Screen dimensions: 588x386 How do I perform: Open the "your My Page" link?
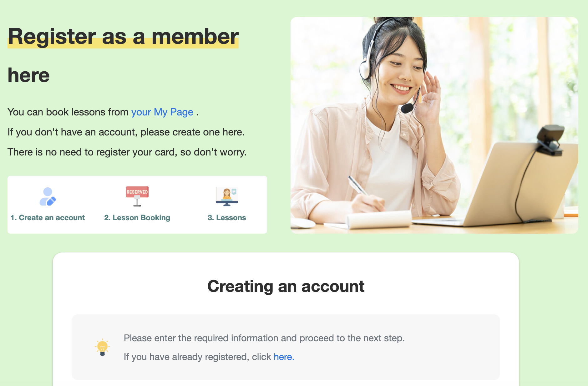tap(162, 112)
